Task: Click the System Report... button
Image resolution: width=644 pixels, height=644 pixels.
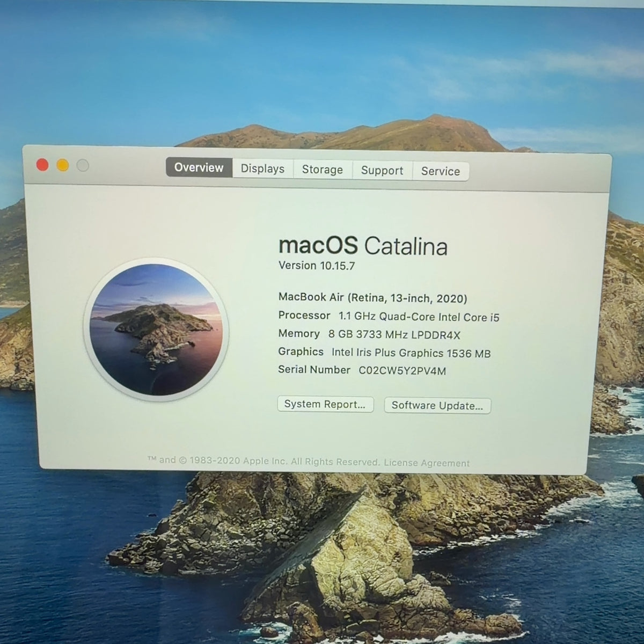Action: 325,404
